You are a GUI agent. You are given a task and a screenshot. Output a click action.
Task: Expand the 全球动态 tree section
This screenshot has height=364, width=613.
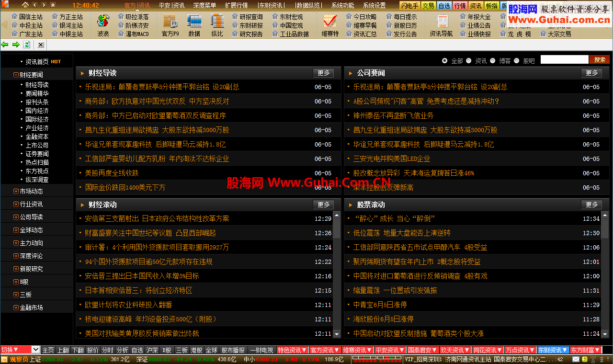pyautogui.click(x=16, y=230)
